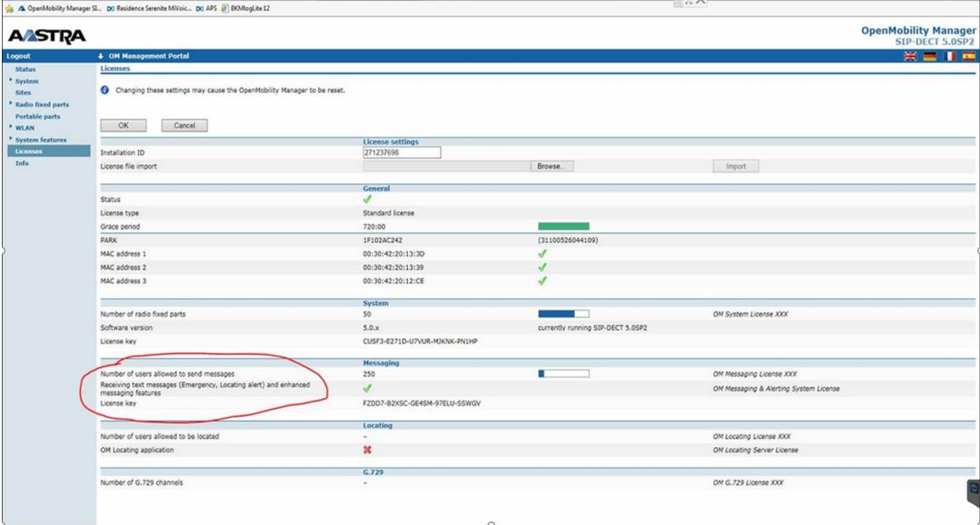
Task: Click the red X for OM Locating application
Action: pyautogui.click(x=367, y=450)
